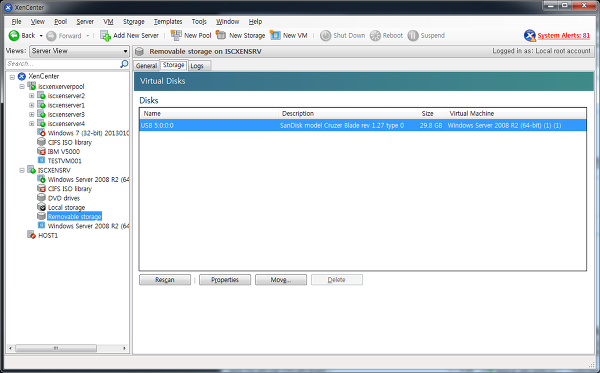Click the 29.8 GB size cell
Image resolution: width=600 pixels, height=373 pixels.
(x=431, y=125)
